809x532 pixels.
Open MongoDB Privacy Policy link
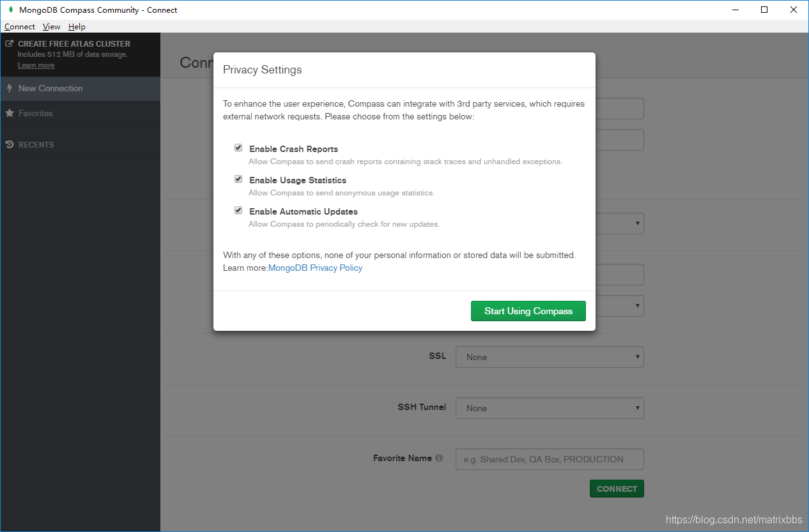click(x=315, y=268)
